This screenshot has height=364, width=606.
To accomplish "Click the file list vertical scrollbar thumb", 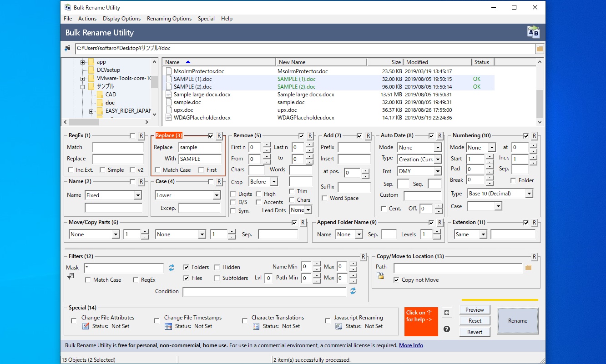I will [x=540, y=104].
